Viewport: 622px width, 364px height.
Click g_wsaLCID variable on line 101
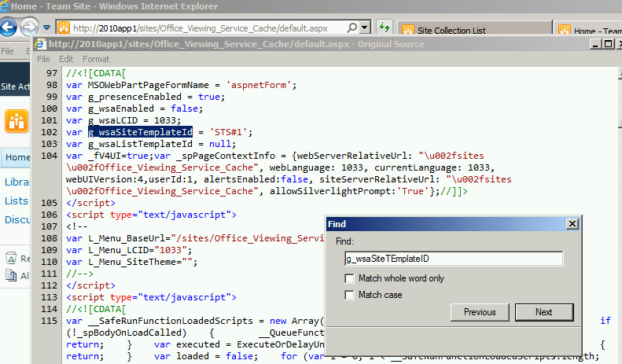(x=112, y=120)
